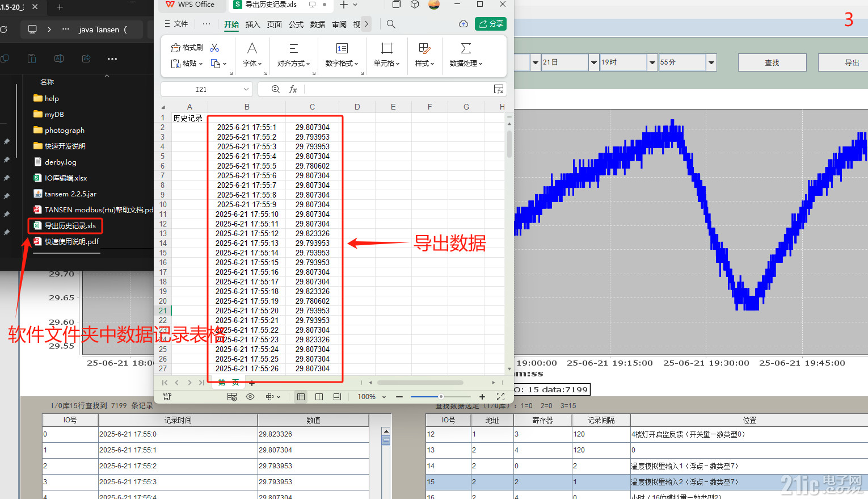Open the Name Box I21 dropdown arrow
Image resolution: width=868 pixels, height=499 pixels.
click(x=246, y=89)
